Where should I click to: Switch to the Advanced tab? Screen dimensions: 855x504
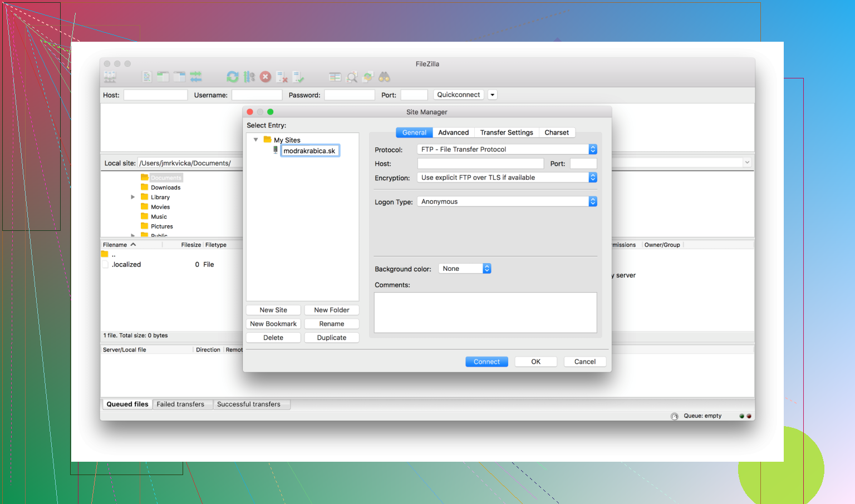pos(453,133)
